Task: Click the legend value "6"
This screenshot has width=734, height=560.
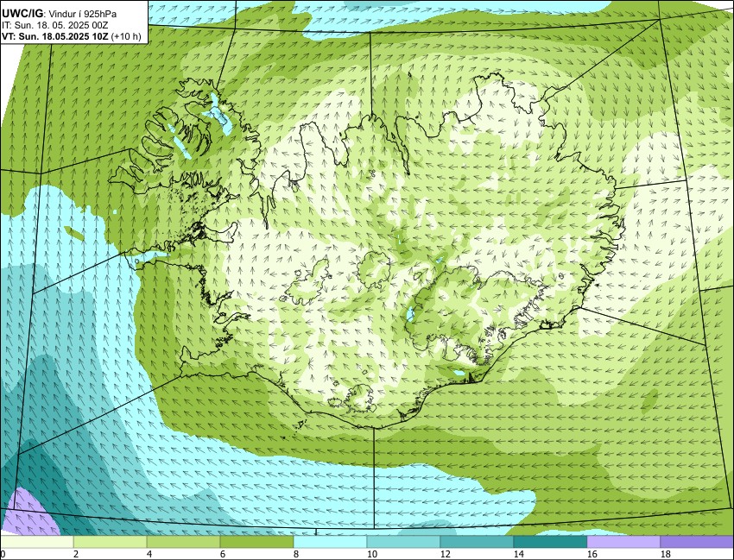Action: click(x=222, y=554)
